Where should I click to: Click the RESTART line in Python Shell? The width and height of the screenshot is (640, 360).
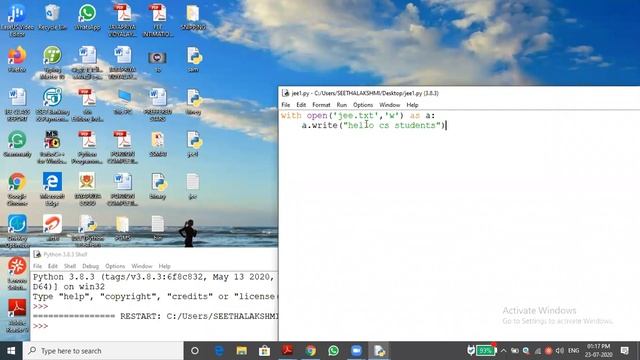pyautogui.click(x=156, y=316)
